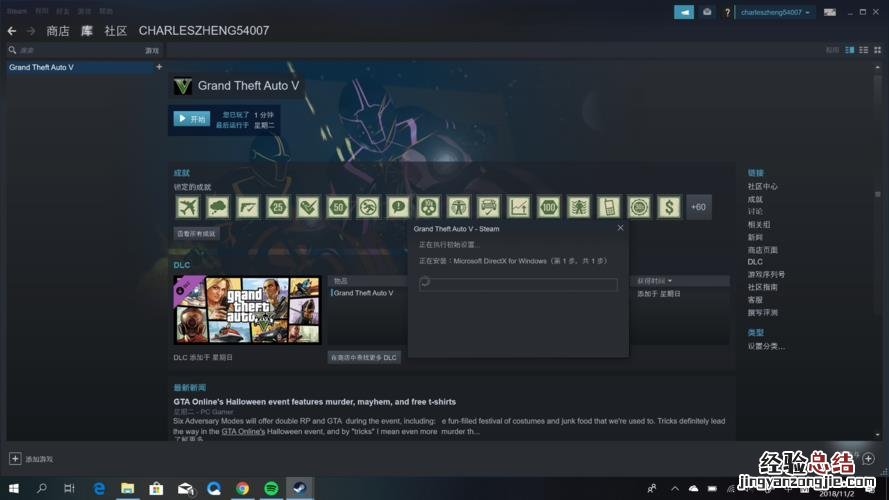Open the 商店页面 store page link
Viewport: 889px width, 500px height.
coord(763,249)
